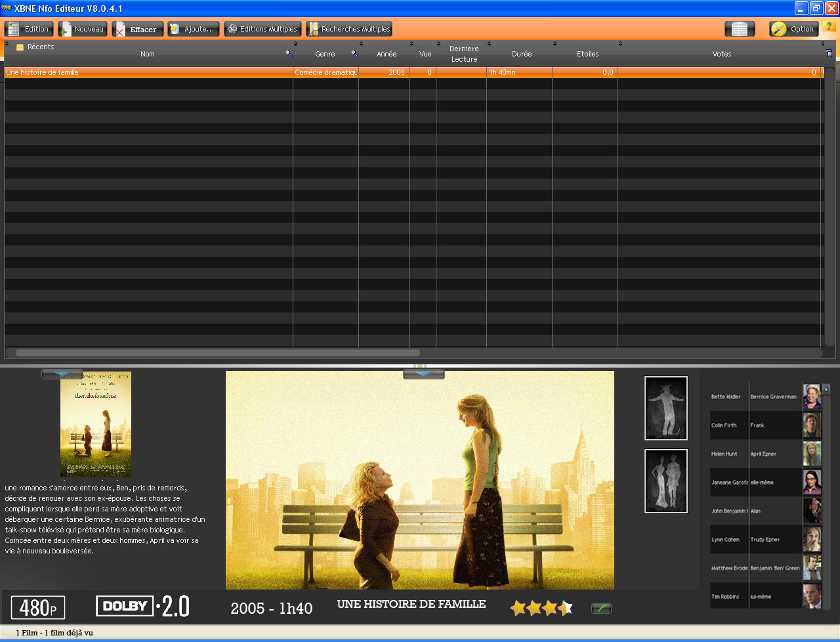Open Editions Multiples
Screen dimensions: 840x642
262,29
